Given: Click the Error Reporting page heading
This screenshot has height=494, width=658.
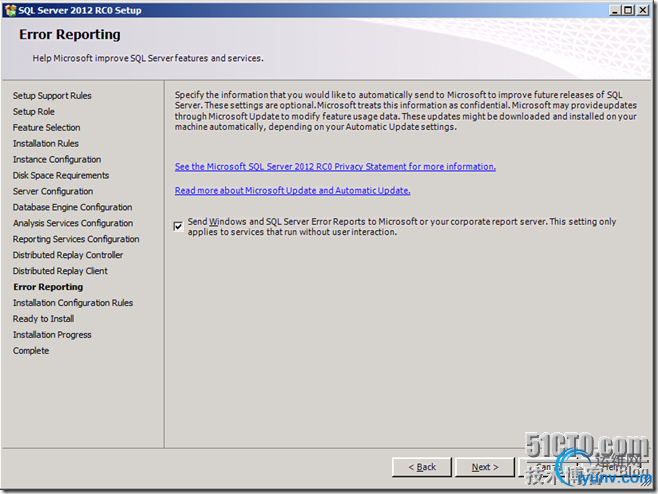Looking at the screenshot, I should click(x=70, y=34).
